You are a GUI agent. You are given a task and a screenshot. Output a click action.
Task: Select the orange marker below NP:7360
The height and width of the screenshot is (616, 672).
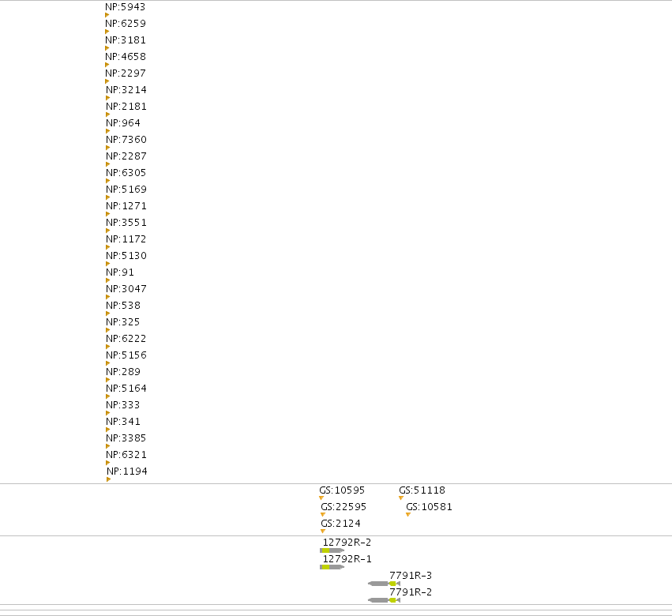107,148
